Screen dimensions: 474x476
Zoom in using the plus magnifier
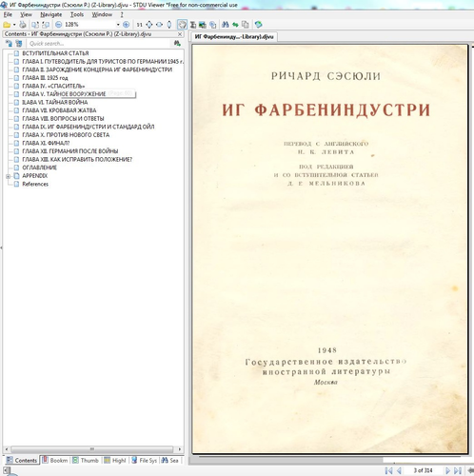[x=126, y=25]
